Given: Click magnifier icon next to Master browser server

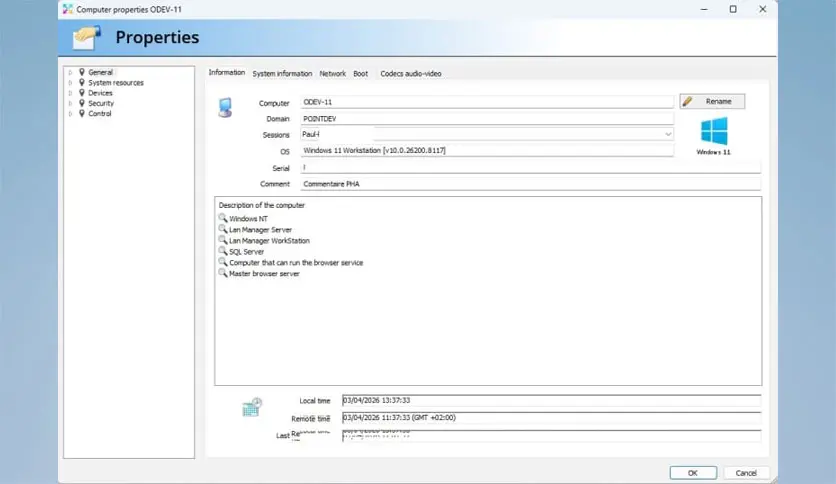Looking at the screenshot, I should coord(223,273).
